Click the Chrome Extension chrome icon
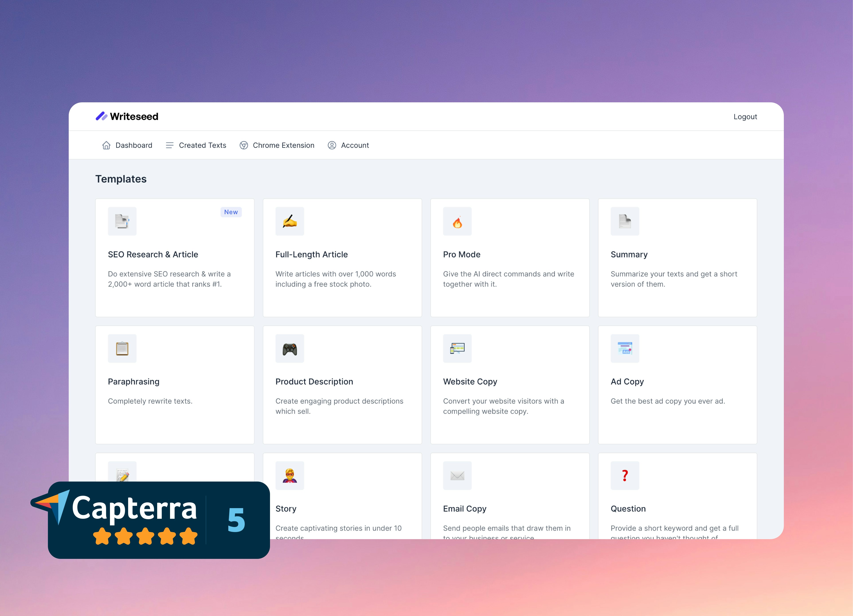The image size is (853, 616). [x=244, y=145]
